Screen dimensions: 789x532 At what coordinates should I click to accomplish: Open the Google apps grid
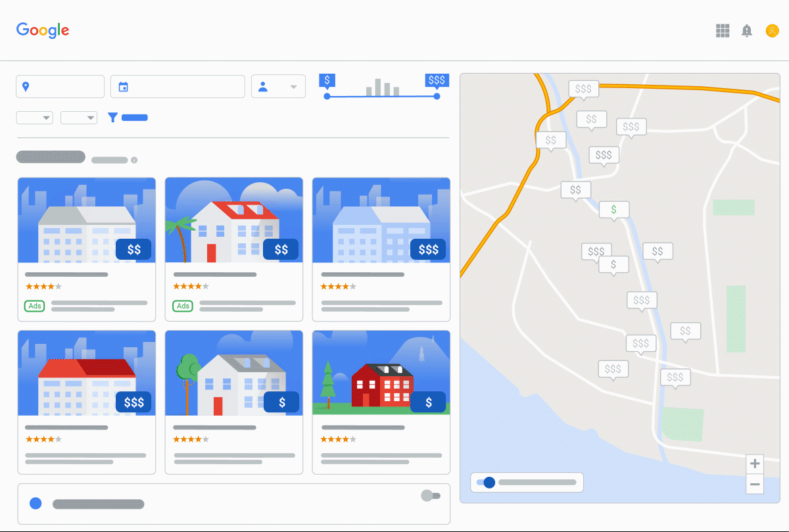[x=723, y=31]
